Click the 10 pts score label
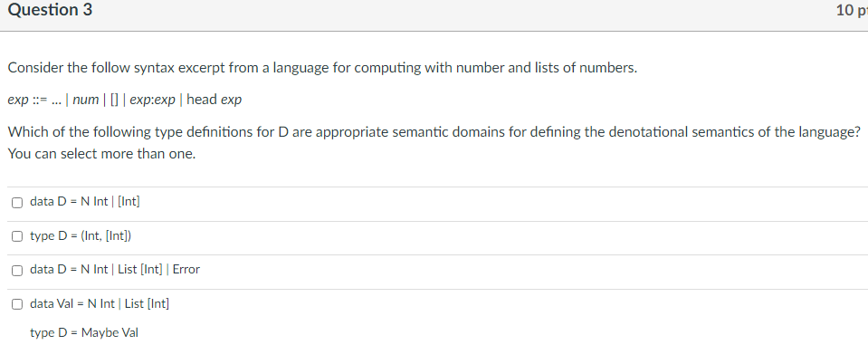868x364 pixels. (x=852, y=10)
